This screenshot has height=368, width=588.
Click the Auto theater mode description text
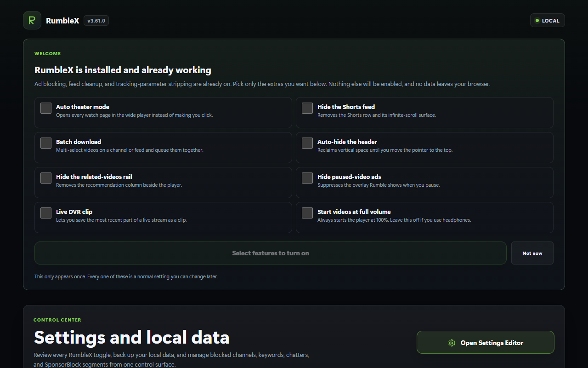(134, 115)
